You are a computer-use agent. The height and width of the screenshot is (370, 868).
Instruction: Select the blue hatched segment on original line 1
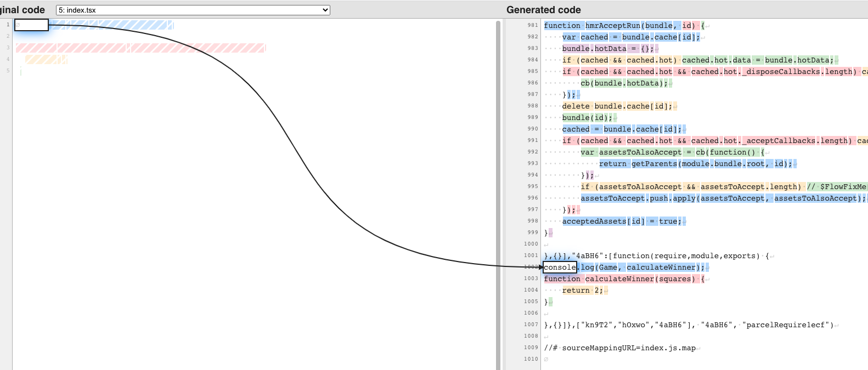tap(111, 25)
